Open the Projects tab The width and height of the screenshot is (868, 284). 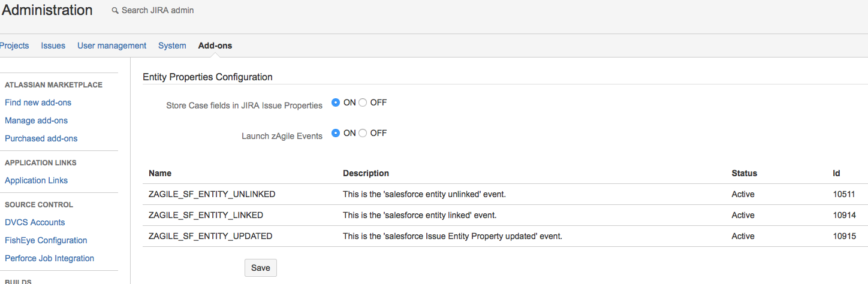[x=14, y=46]
